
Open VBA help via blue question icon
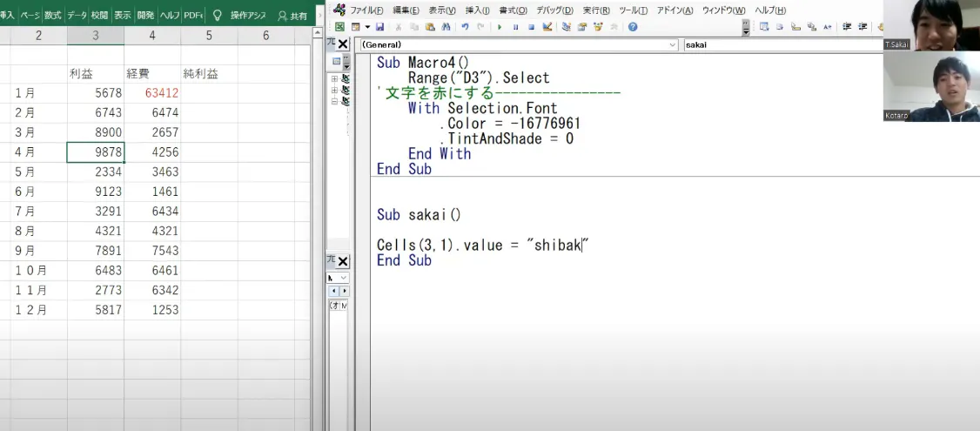click(633, 27)
